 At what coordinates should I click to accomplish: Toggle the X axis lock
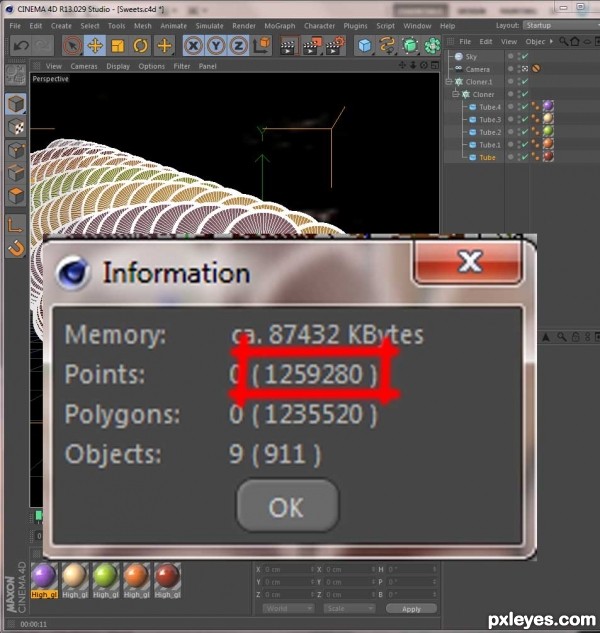(193, 46)
